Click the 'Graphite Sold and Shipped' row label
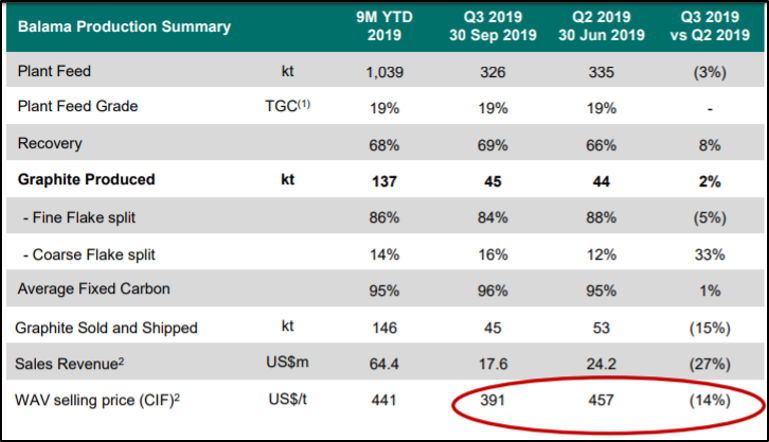The image size is (769, 442). [106, 328]
